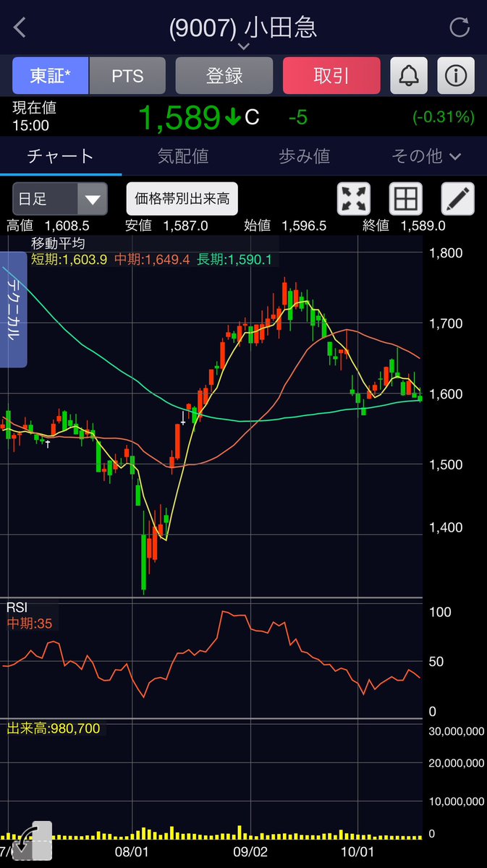487x868 pixels.
Task: Go back with the left chevron
Action: coord(20,28)
